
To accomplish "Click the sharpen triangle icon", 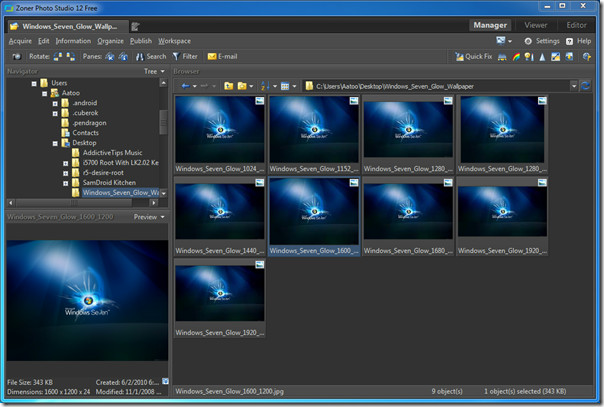I will pos(542,57).
